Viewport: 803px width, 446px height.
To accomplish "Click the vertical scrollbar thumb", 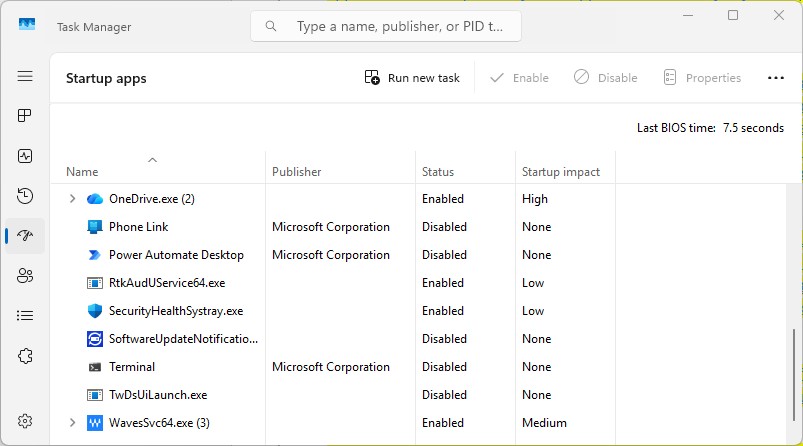I will pyautogui.click(x=794, y=375).
